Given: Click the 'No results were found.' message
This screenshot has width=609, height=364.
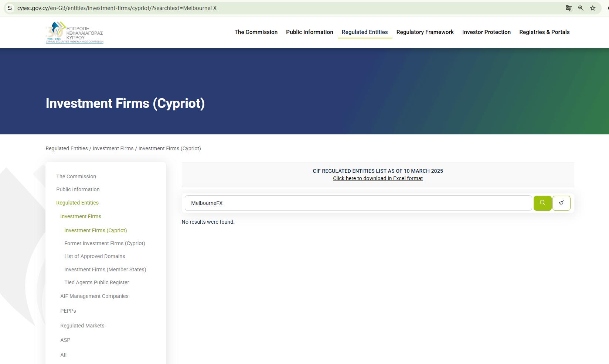Looking at the screenshot, I should (x=208, y=222).
